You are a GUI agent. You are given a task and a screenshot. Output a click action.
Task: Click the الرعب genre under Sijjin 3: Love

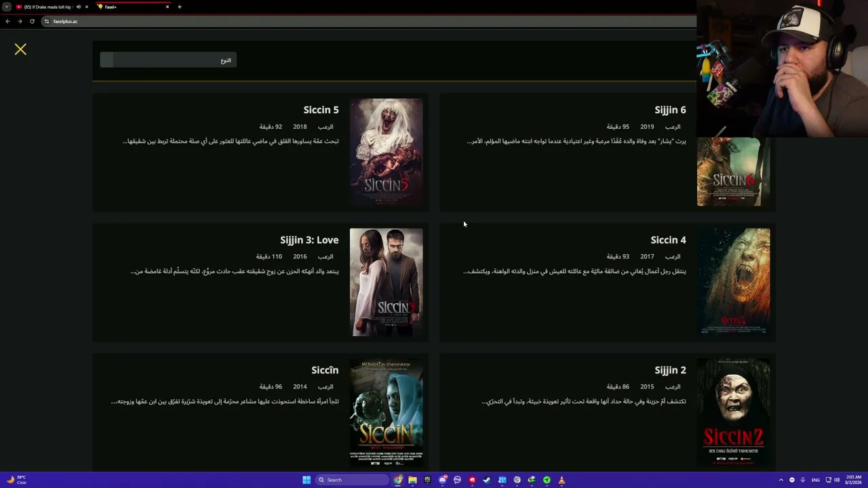pyautogui.click(x=325, y=257)
